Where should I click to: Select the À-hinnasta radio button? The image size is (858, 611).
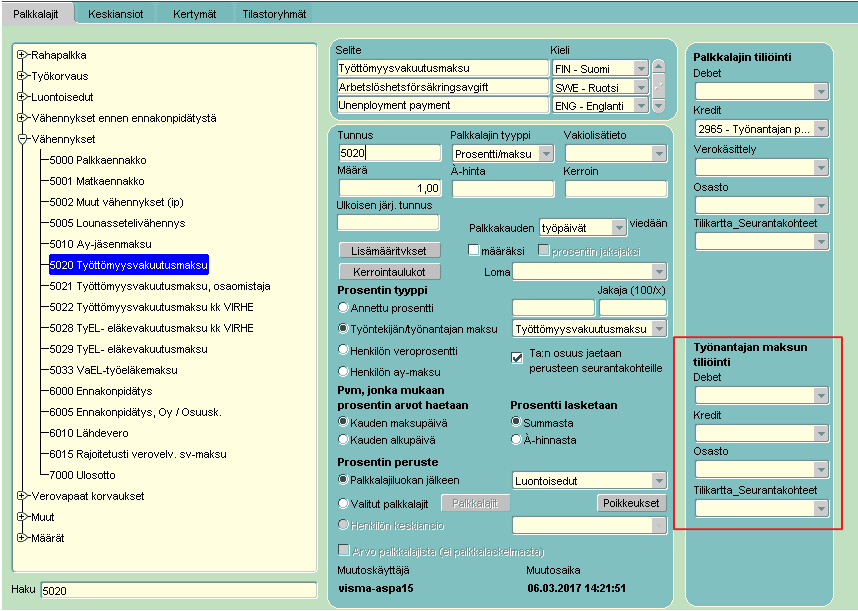(x=516, y=439)
